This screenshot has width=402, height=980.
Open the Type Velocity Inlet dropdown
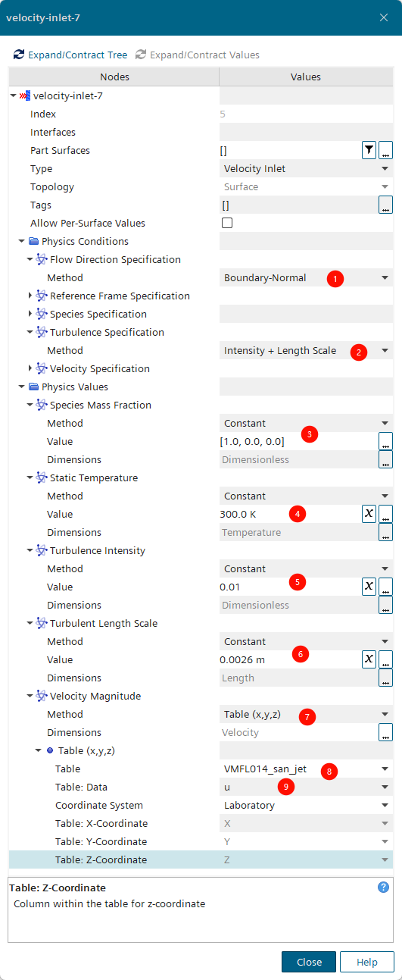coord(306,168)
